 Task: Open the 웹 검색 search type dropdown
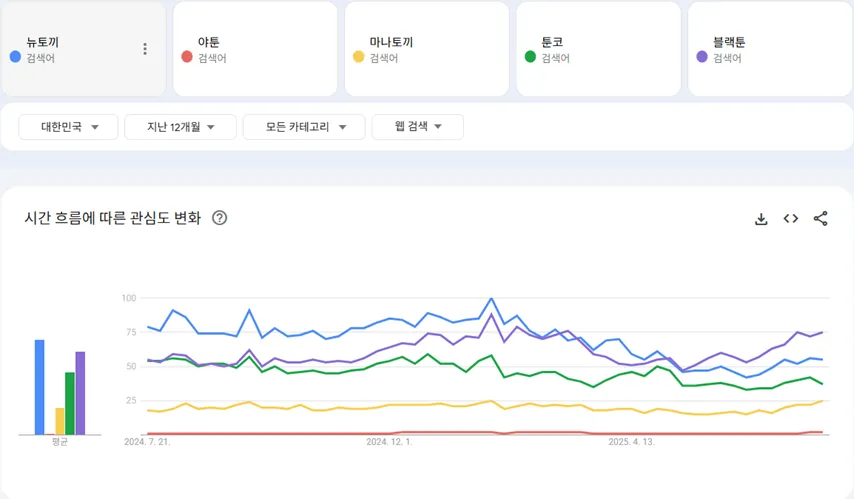coord(418,127)
